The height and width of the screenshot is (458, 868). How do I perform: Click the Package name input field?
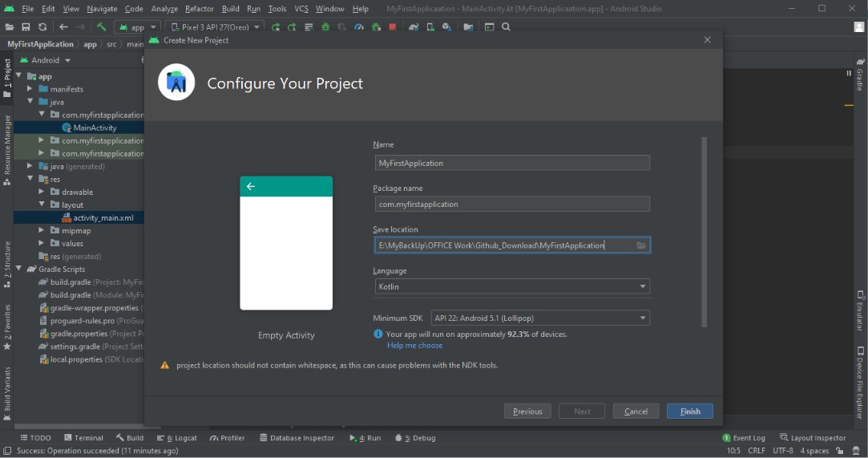click(x=512, y=204)
